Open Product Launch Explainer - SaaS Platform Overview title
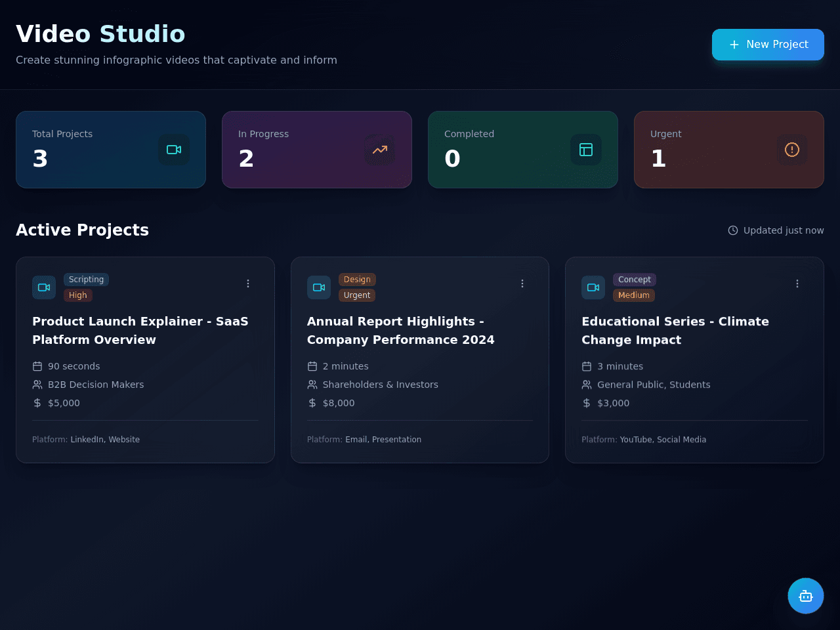This screenshot has height=630, width=840. pos(140,331)
